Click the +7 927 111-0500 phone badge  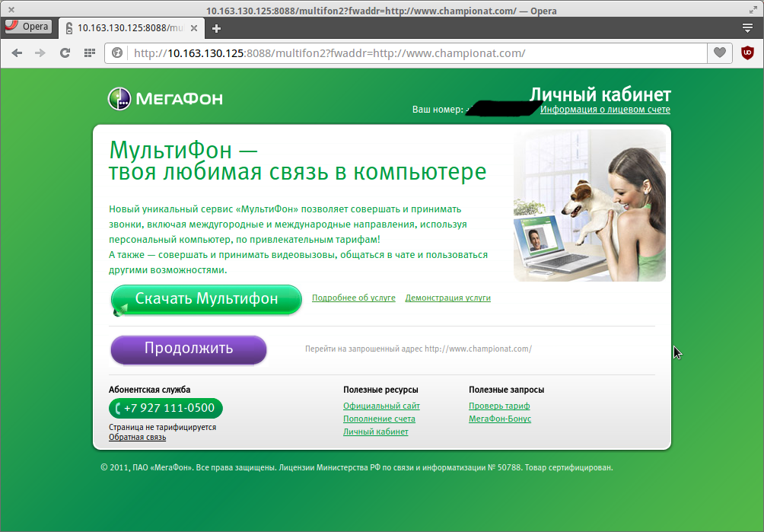(166, 408)
